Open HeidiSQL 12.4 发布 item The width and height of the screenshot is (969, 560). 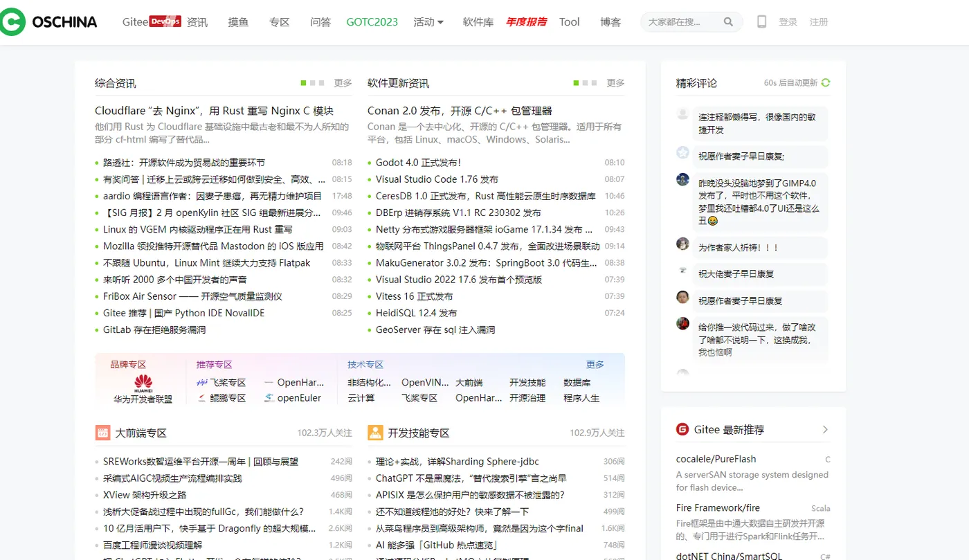point(416,313)
